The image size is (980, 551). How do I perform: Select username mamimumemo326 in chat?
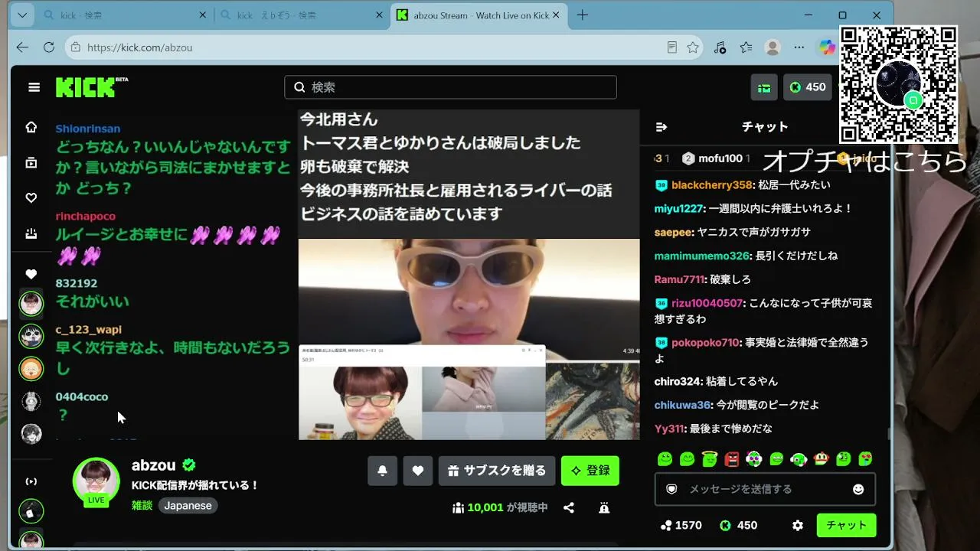(x=701, y=256)
